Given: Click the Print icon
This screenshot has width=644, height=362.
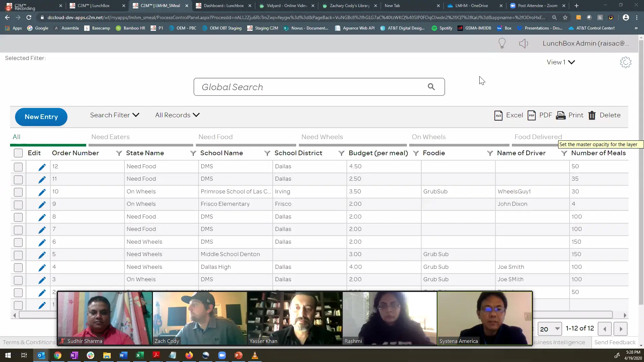Looking at the screenshot, I should pyautogui.click(x=560, y=115).
